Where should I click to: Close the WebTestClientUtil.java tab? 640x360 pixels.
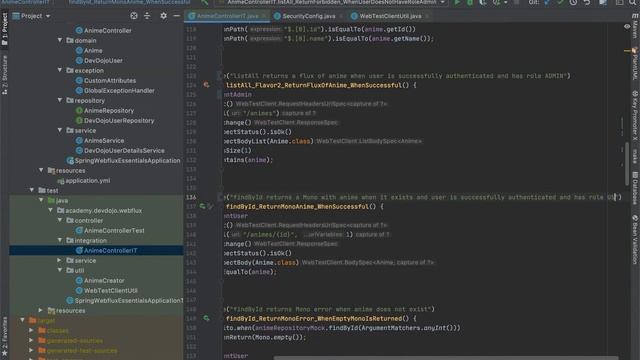[x=427, y=16]
